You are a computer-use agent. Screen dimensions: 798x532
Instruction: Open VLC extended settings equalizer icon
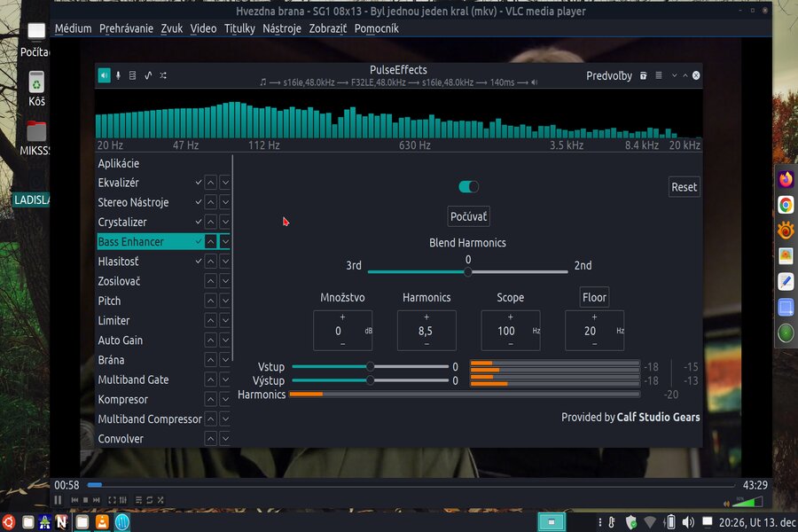click(x=123, y=500)
